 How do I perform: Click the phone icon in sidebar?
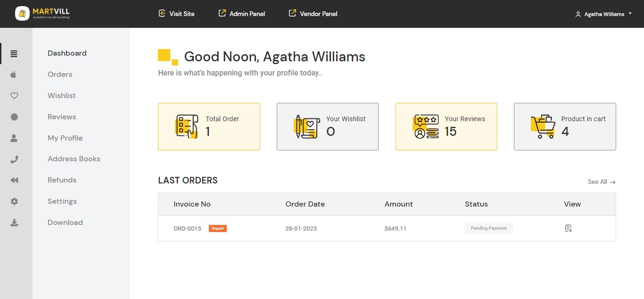[x=14, y=159]
